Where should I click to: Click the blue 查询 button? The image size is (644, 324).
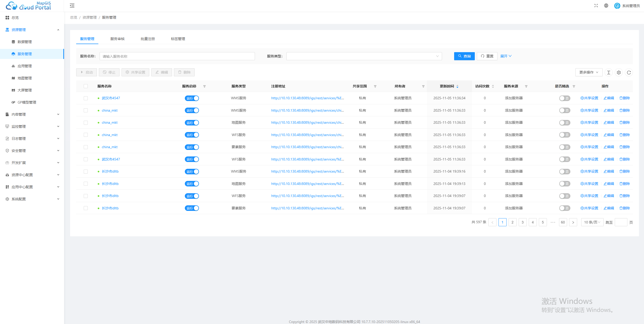[x=464, y=56]
